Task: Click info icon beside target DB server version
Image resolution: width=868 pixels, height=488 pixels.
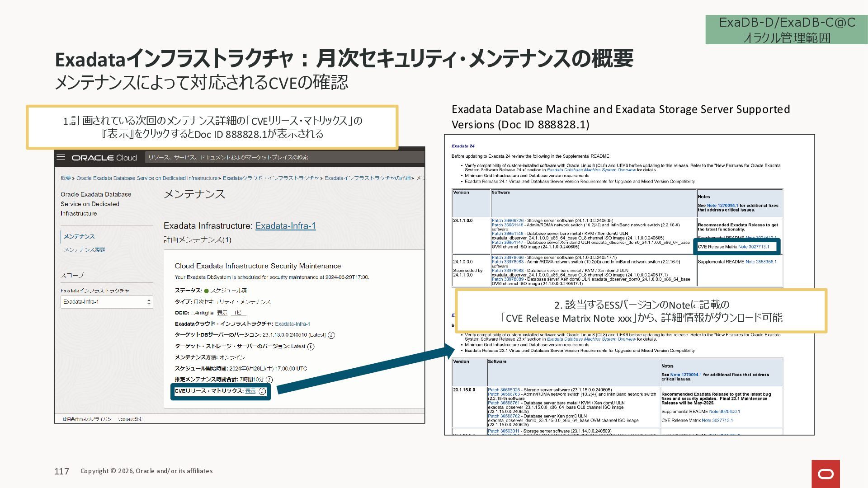Action: tap(331, 335)
